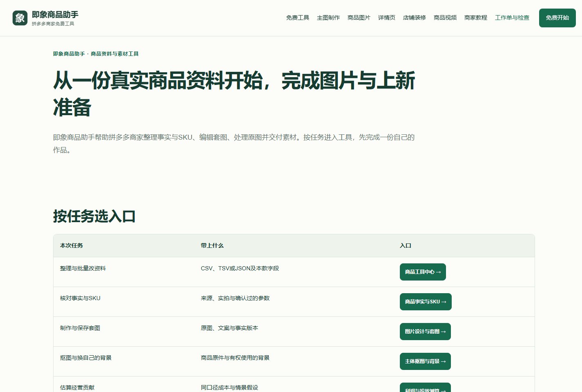Image resolution: width=582 pixels, height=392 pixels.
Task: Visit 商家教程 in the header
Action: coord(476,18)
